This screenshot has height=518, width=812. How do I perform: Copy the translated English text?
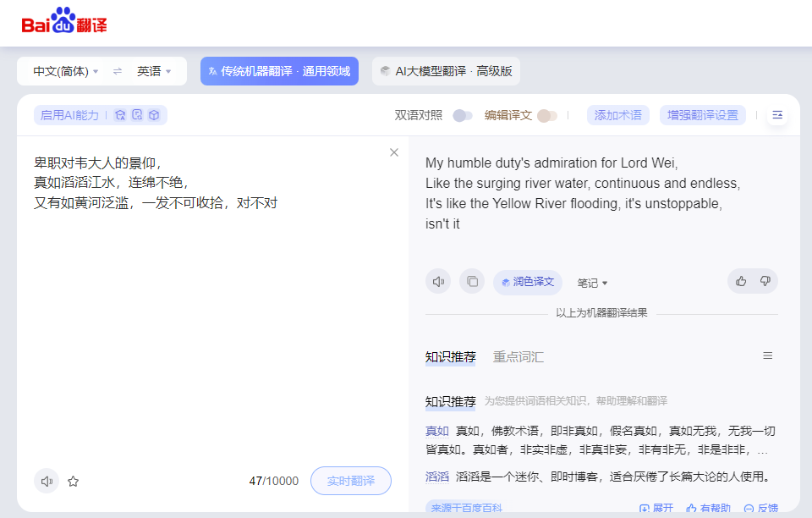click(x=472, y=282)
